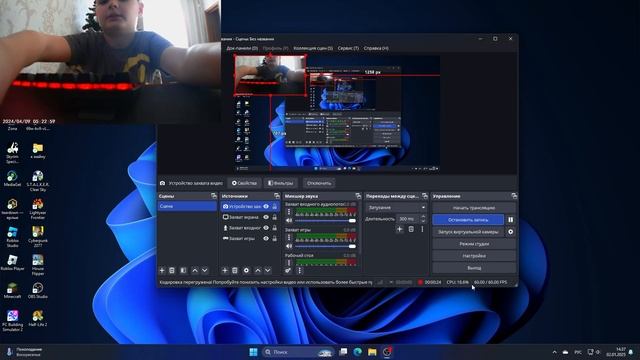Open the transition type dropdown
Viewport: 640px width, 360px height.
[396, 207]
